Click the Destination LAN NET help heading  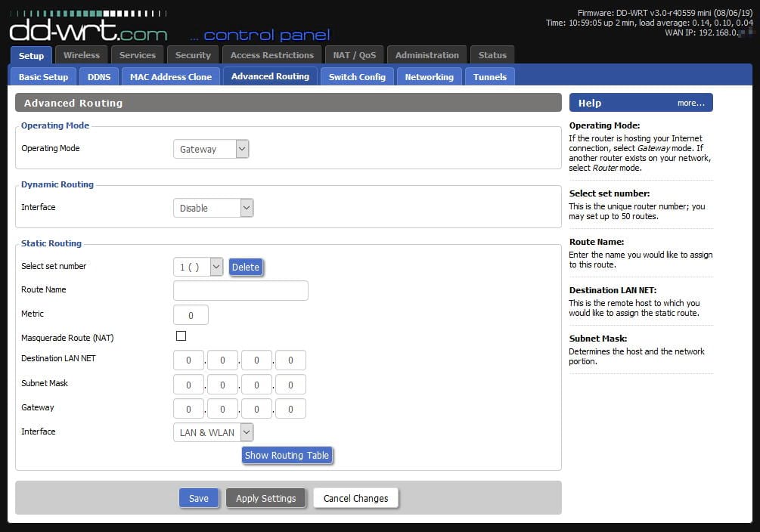coord(613,289)
